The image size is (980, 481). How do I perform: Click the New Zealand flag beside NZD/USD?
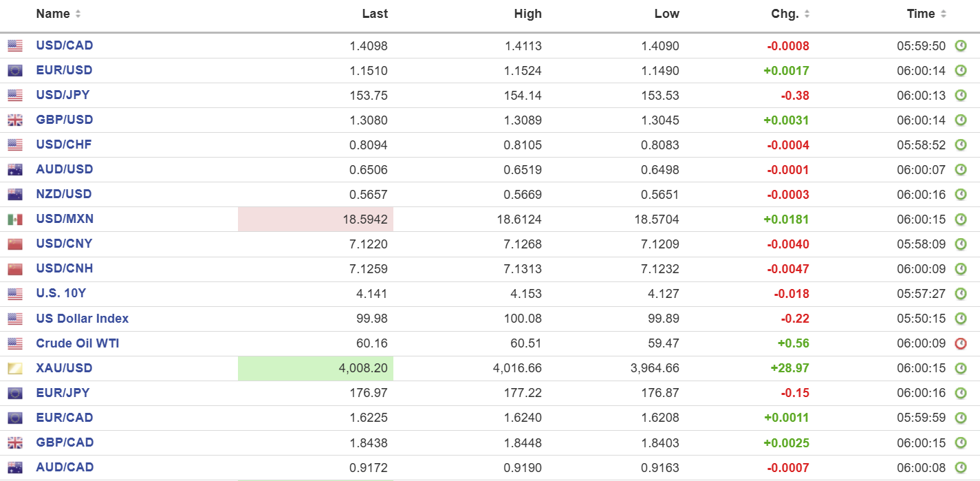pyautogui.click(x=15, y=195)
